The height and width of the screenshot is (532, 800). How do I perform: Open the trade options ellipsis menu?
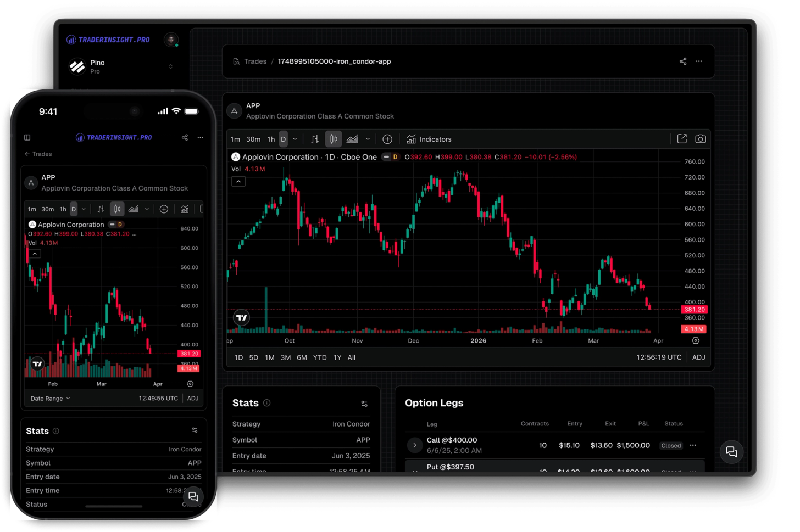tap(699, 61)
